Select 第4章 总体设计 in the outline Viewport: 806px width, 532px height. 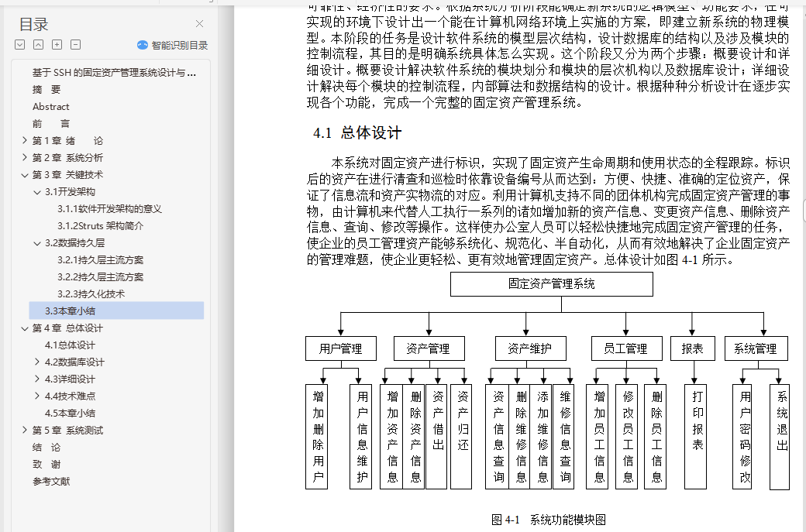pyautogui.click(x=67, y=328)
